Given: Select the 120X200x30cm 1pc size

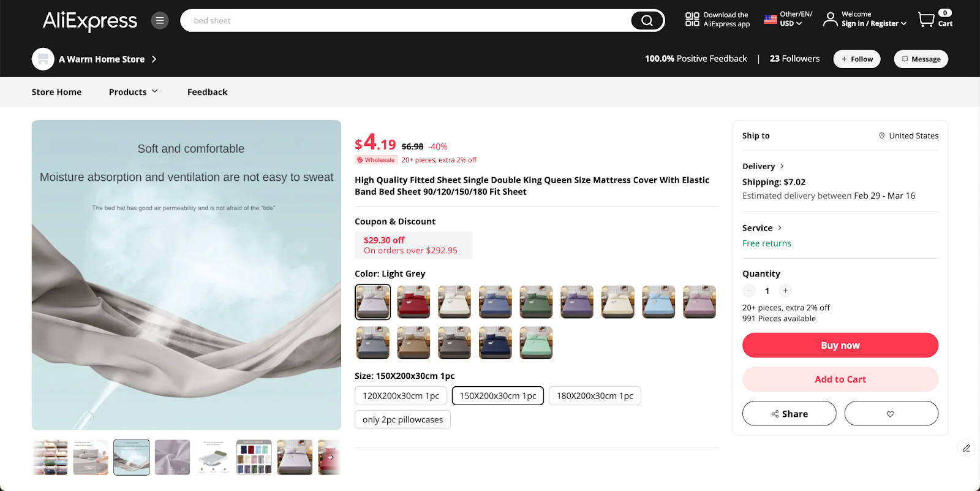Looking at the screenshot, I should pyautogui.click(x=401, y=396).
